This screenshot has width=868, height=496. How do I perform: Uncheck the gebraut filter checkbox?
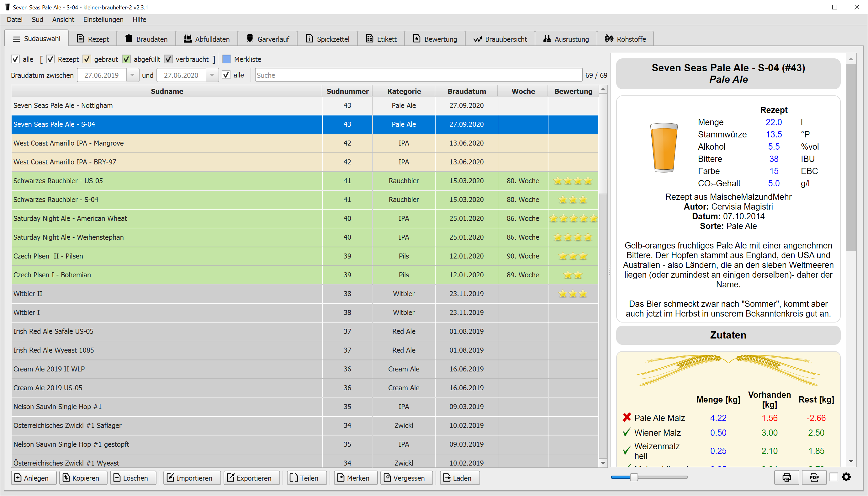click(87, 59)
